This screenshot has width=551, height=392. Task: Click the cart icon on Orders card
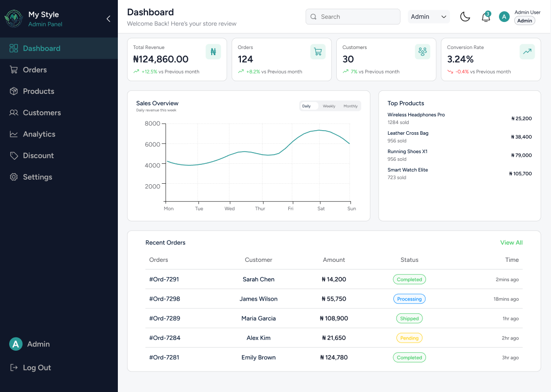[318, 52]
